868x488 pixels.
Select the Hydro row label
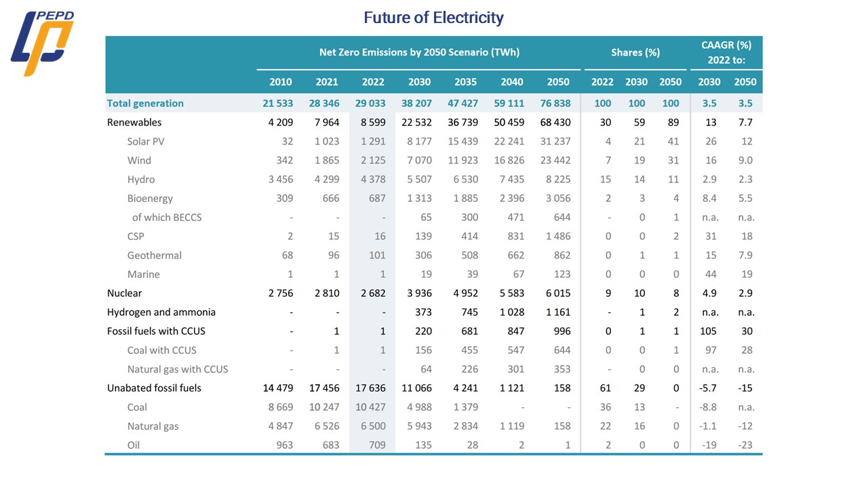141,180
